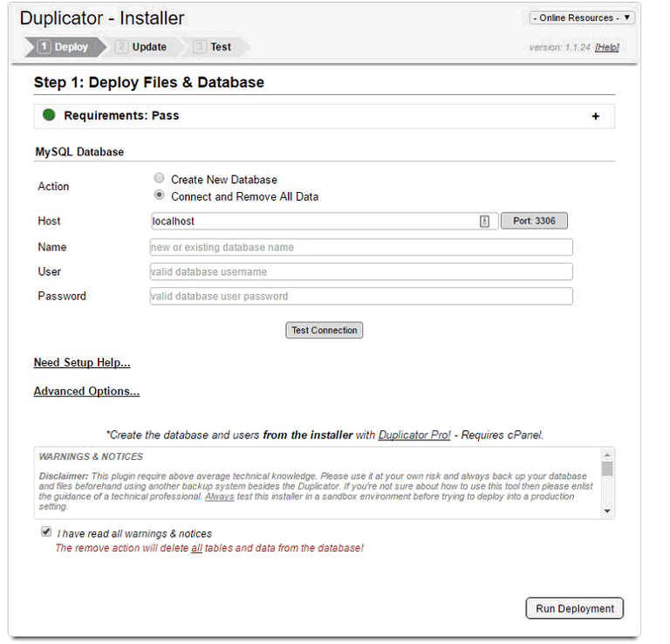This screenshot has height=644, width=670.
Task: Click the 'MySQL Database' section heading
Action: (x=79, y=152)
